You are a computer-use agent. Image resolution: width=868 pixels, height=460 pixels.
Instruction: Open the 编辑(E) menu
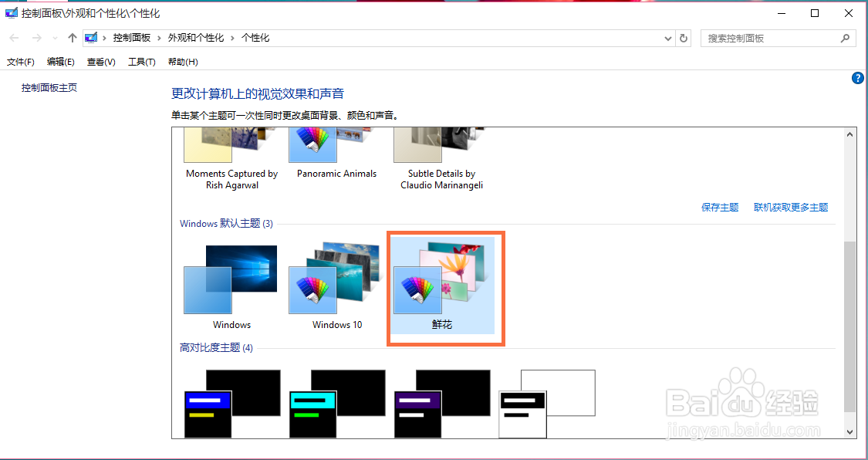(61, 62)
